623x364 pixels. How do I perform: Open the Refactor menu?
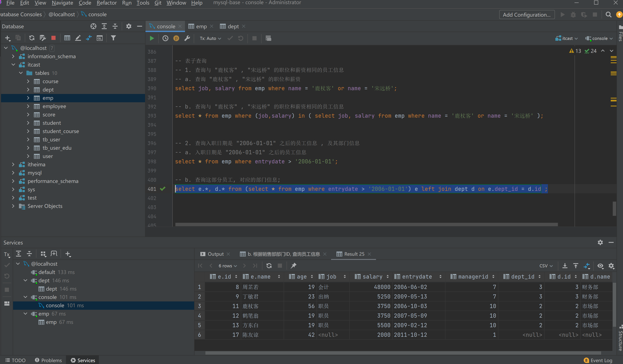click(107, 3)
